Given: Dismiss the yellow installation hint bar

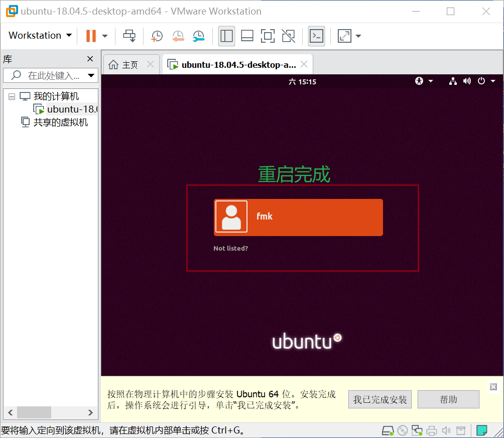Looking at the screenshot, I should [x=493, y=387].
